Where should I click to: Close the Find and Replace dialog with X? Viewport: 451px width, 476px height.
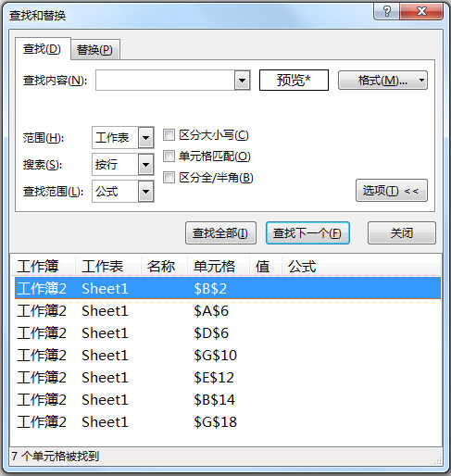click(421, 12)
